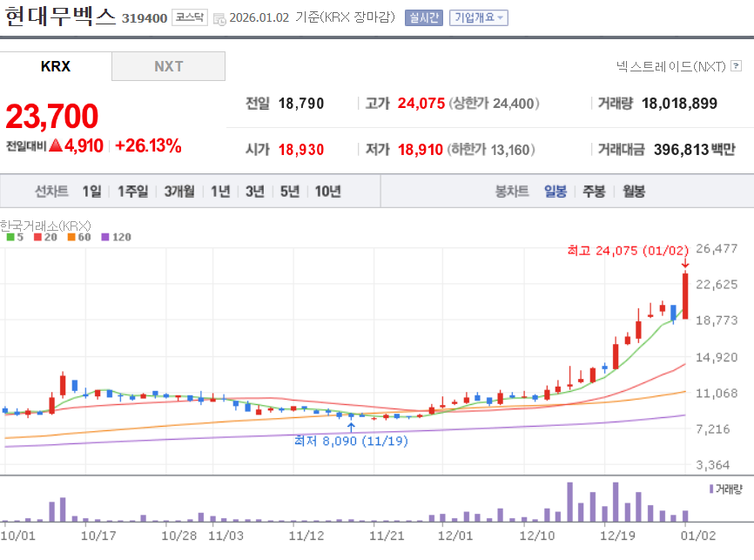Image resolution: width=754 pixels, height=560 pixels.
Task: Switch to the KRX tab
Action: pos(56,66)
